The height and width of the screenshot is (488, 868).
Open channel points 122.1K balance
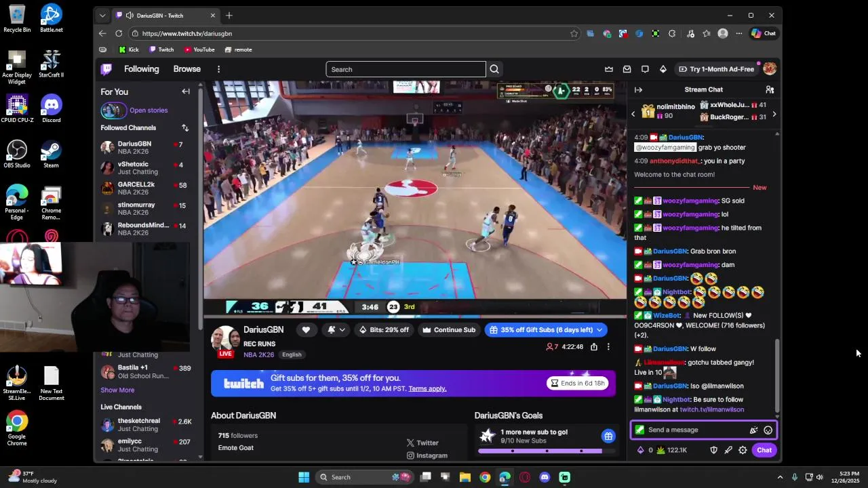(671, 450)
